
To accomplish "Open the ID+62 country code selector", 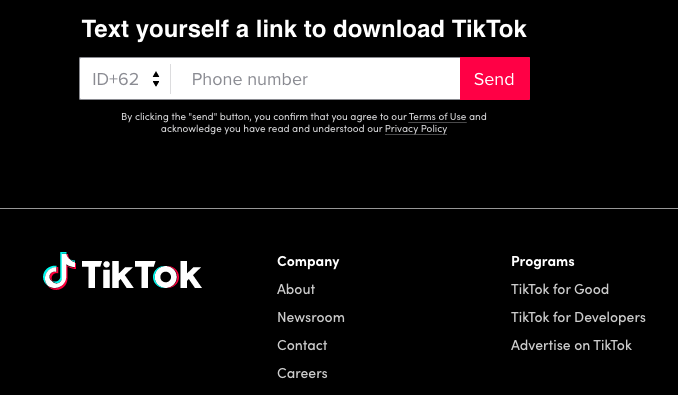I will pyautogui.click(x=125, y=79).
